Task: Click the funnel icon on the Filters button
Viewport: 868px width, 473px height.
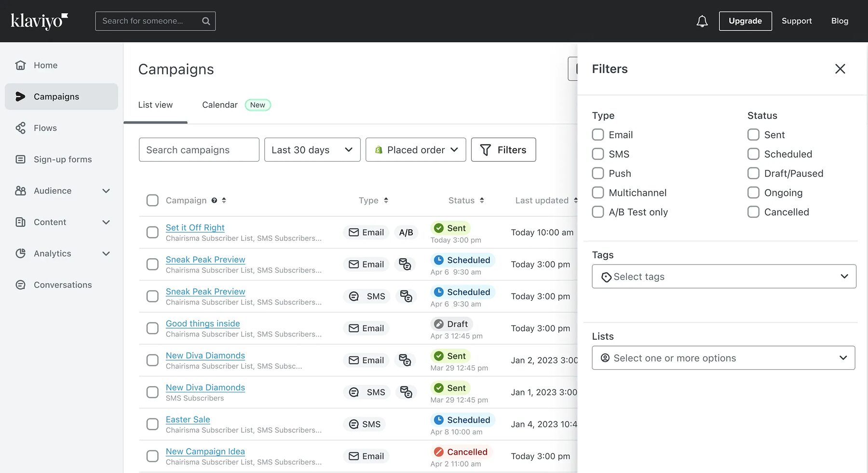Action: pyautogui.click(x=487, y=150)
